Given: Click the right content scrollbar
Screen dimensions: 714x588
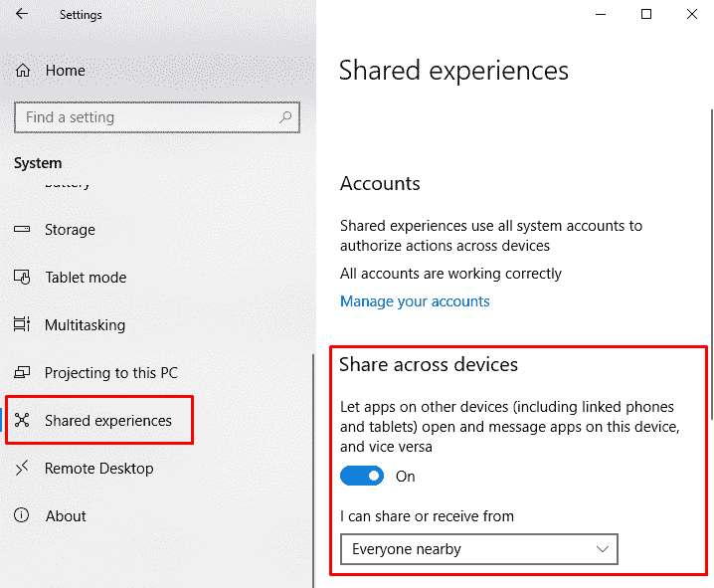Looking at the screenshot, I should (712, 265).
